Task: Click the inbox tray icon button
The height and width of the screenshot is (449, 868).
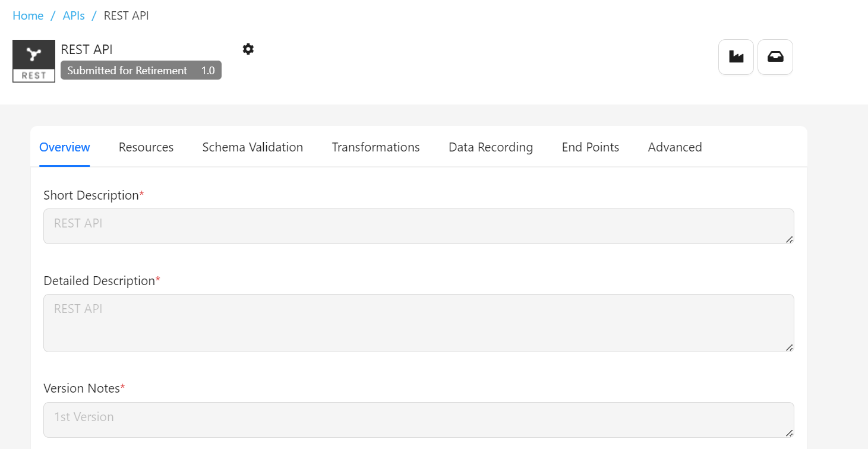Action: pos(775,57)
